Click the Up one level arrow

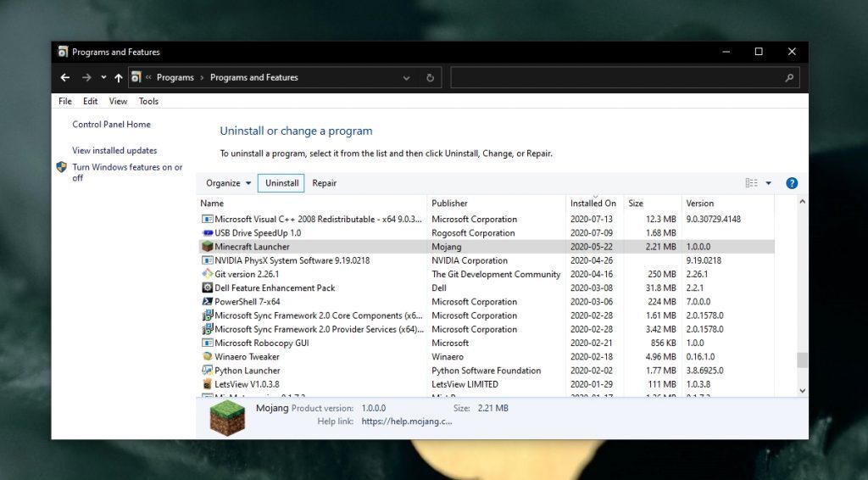tap(118, 77)
